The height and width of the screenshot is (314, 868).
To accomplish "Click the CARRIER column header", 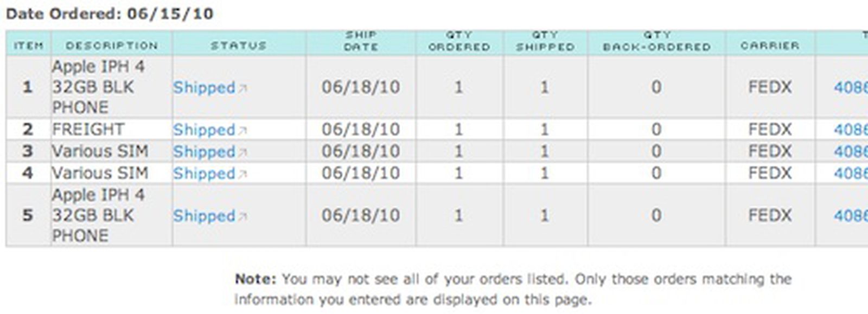I will [769, 46].
